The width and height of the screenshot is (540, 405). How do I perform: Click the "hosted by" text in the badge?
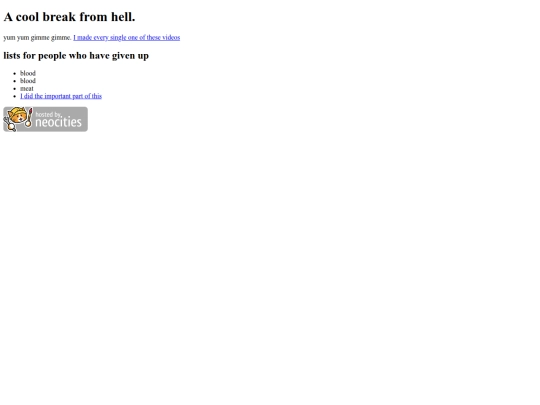[48, 114]
